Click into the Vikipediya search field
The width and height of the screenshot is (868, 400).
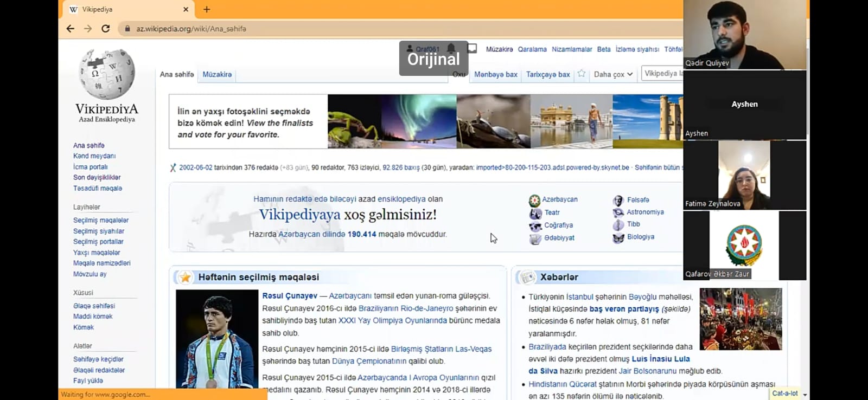click(x=662, y=73)
